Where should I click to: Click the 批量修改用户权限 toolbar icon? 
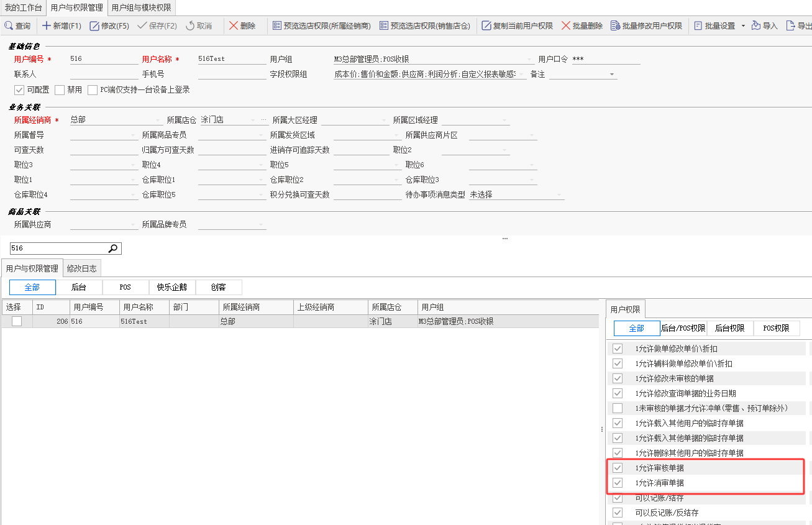click(x=616, y=26)
